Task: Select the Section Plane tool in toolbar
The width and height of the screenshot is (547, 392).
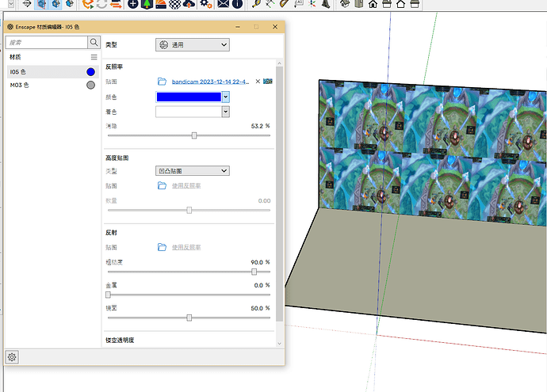Action: coord(26,4)
